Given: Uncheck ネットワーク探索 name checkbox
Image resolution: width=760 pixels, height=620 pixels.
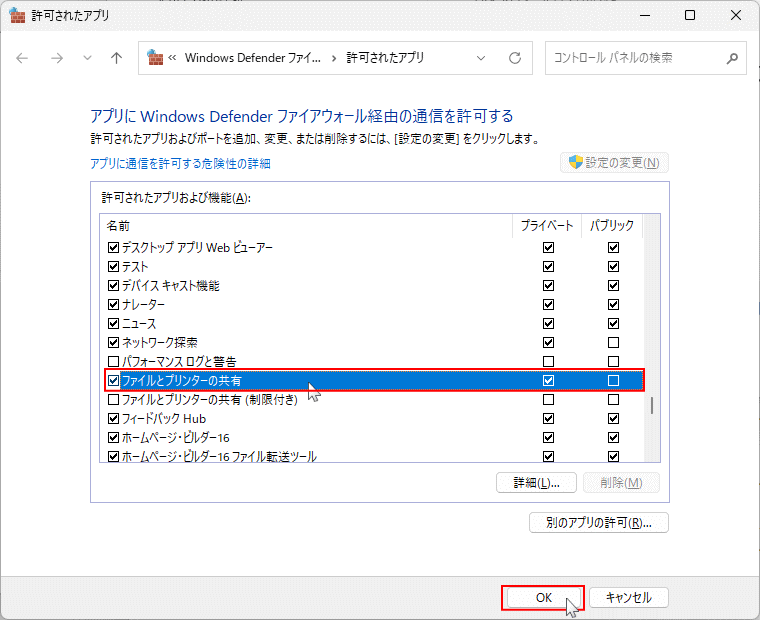Looking at the screenshot, I should coord(113,343).
